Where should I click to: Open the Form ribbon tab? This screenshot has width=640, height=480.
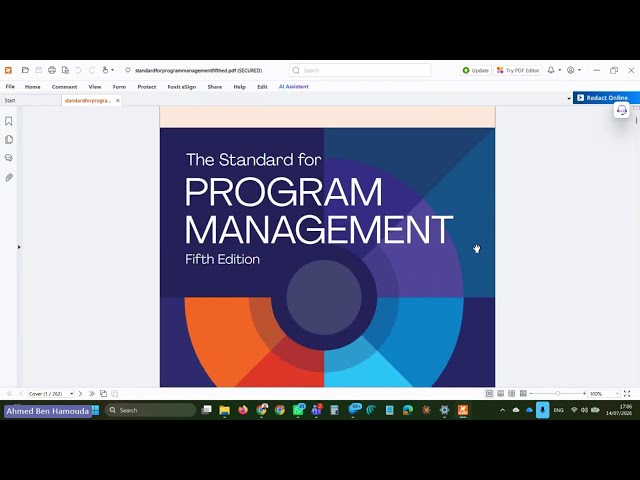point(119,87)
